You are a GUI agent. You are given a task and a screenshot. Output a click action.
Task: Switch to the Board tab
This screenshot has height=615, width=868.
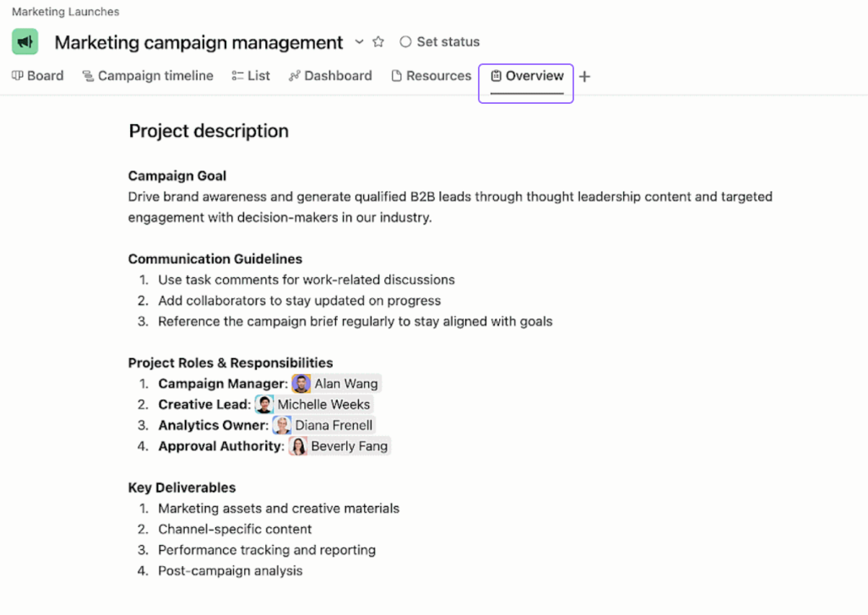(38, 76)
